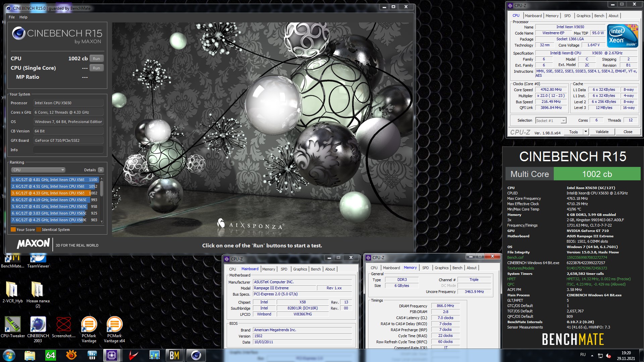Select ranking row 4 at 4.19 GHz
The image size is (644, 362).
55,200
